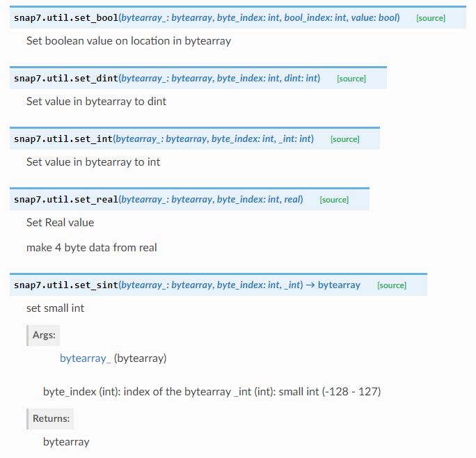Click the Returns: section label
Viewport: 476px width, 458px height.
51,418
